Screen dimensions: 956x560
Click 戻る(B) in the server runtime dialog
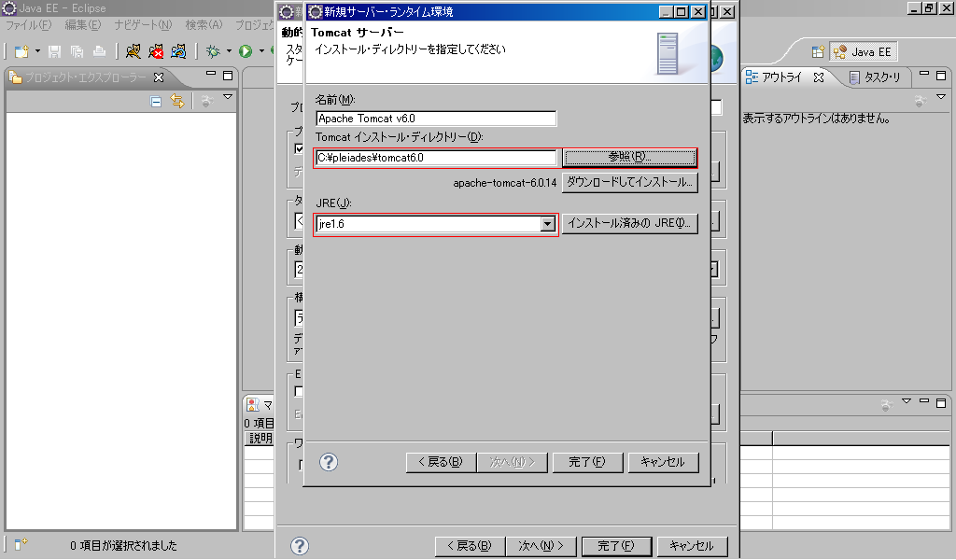(441, 462)
